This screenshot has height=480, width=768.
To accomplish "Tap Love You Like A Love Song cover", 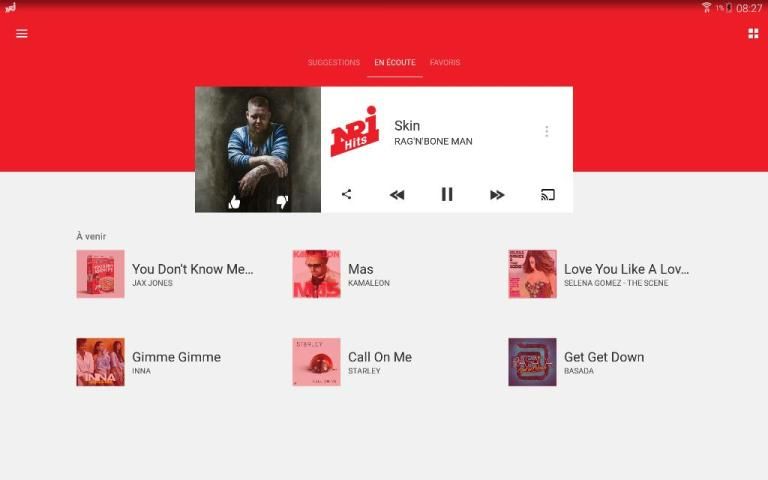I will tap(532, 274).
